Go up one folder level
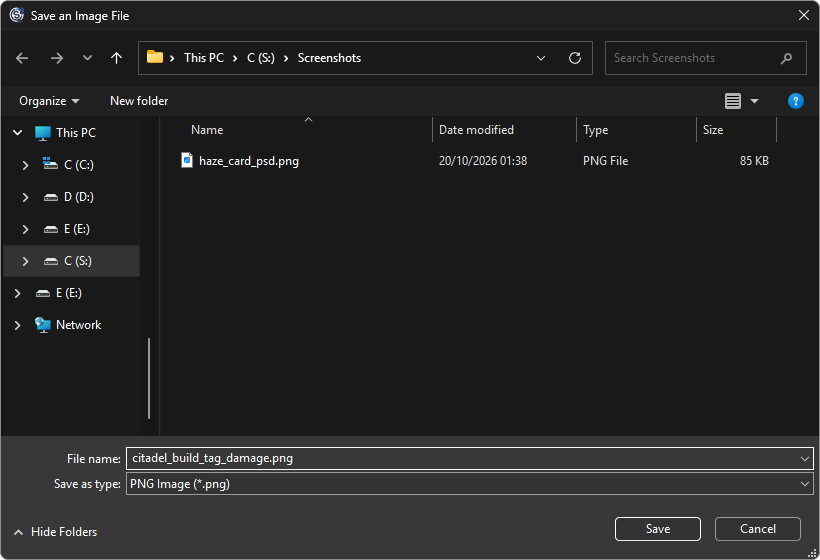This screenshot has height=560, width=820. pyautogui.click(x=116, y=58)
